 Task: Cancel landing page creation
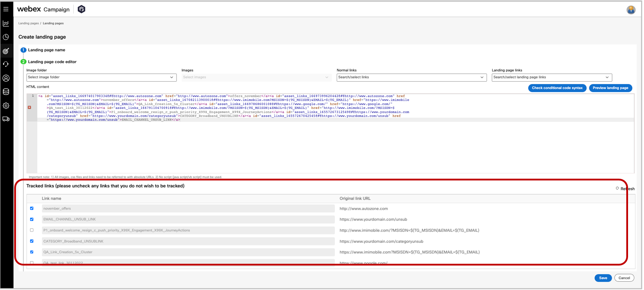(x=624, y=278)
